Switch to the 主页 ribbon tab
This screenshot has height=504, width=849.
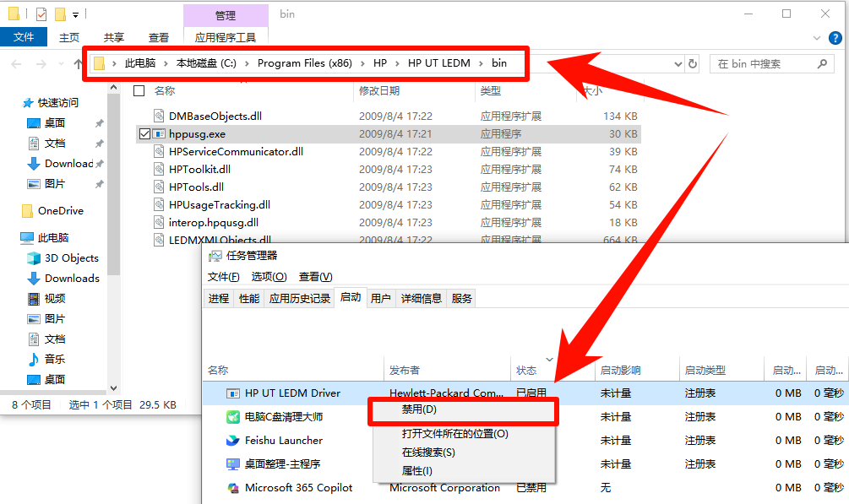pos(69,37)
